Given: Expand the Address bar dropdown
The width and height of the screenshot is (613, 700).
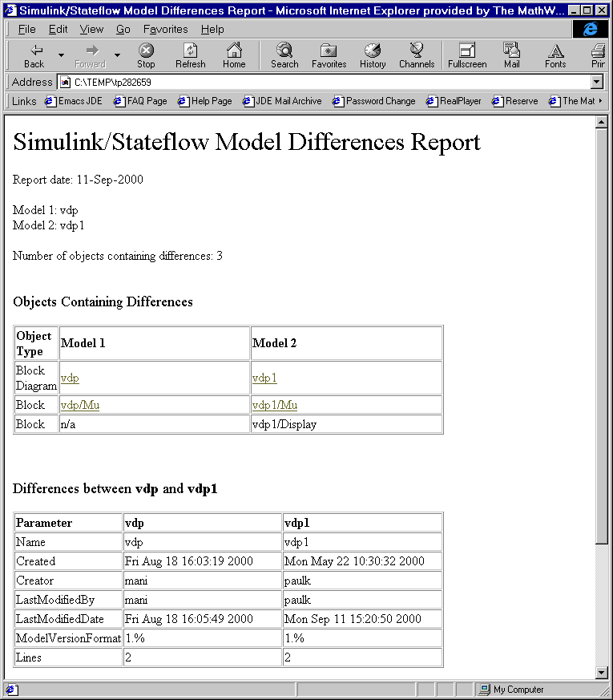Looking at the screenshot, I should (596, 82).
